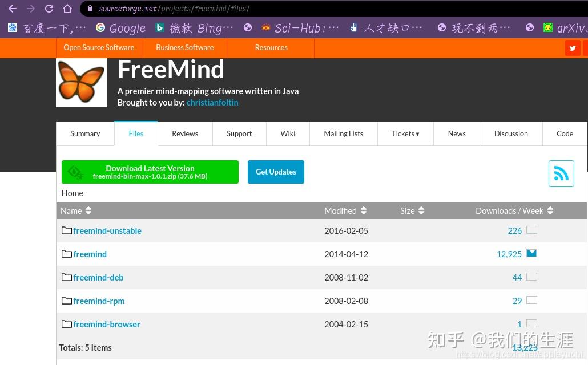
Task: Open the browser home page icon
Action: click(x=67, y=9)
